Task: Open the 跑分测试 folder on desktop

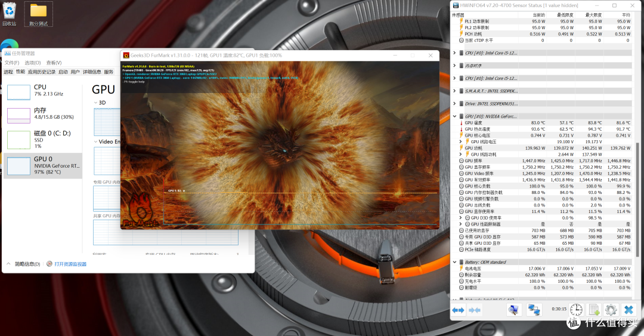Action: tap(38, 14)
